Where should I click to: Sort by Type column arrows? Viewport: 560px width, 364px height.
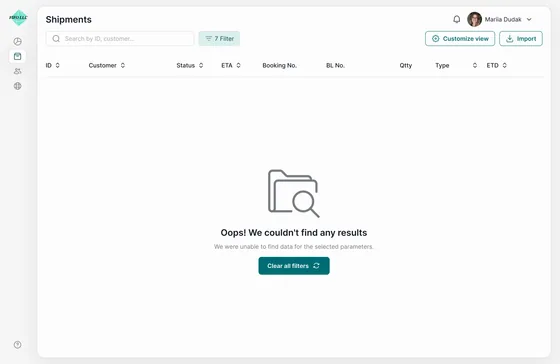tap(475, 65)
